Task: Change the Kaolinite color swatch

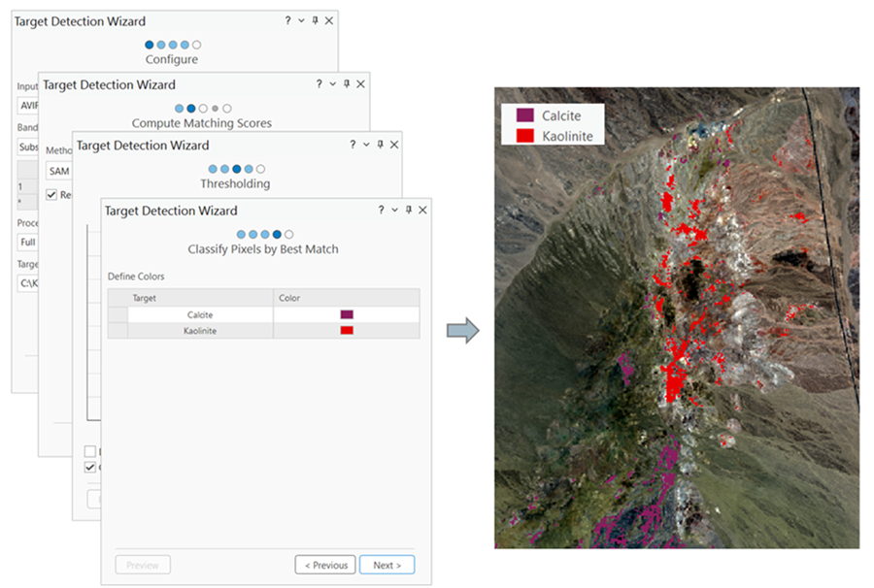Action: [347, 331]
